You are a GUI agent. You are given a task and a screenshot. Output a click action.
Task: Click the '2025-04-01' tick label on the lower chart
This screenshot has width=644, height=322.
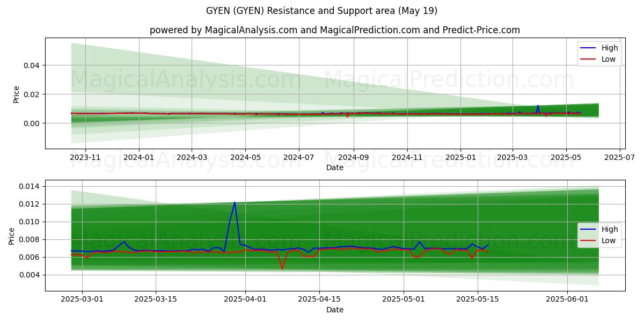(245, 300)
